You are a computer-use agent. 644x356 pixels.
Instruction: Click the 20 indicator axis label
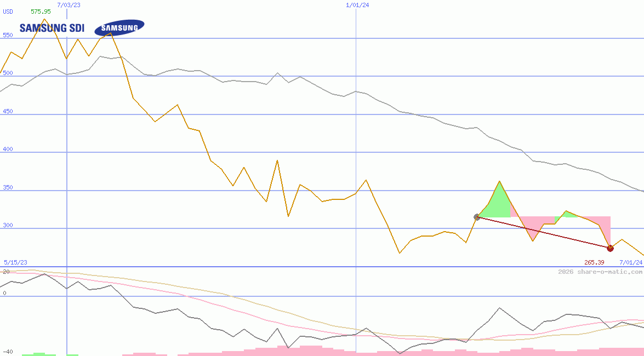coord(6,272)
